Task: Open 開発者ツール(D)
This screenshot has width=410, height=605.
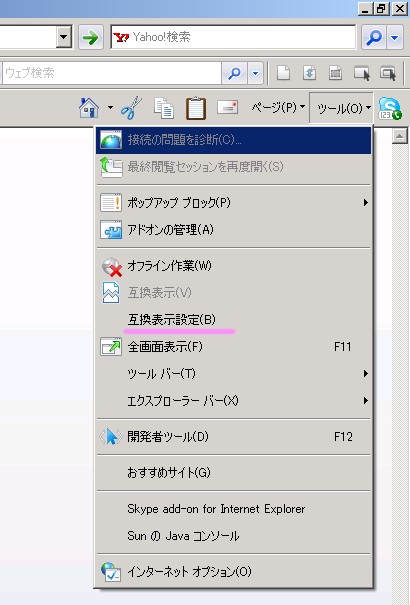Action: [233, 437]
